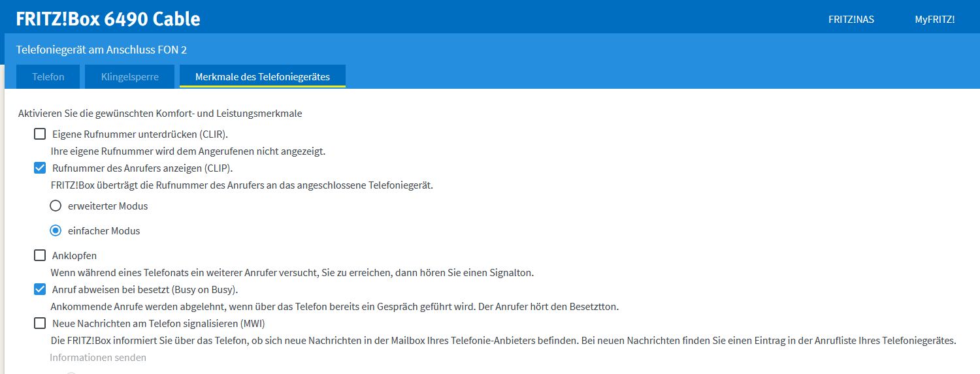Viewport: 980px width, 374px height.
Task: Select the Merkmale des Telefoniegerätes tab
Action: coord(263,76)
